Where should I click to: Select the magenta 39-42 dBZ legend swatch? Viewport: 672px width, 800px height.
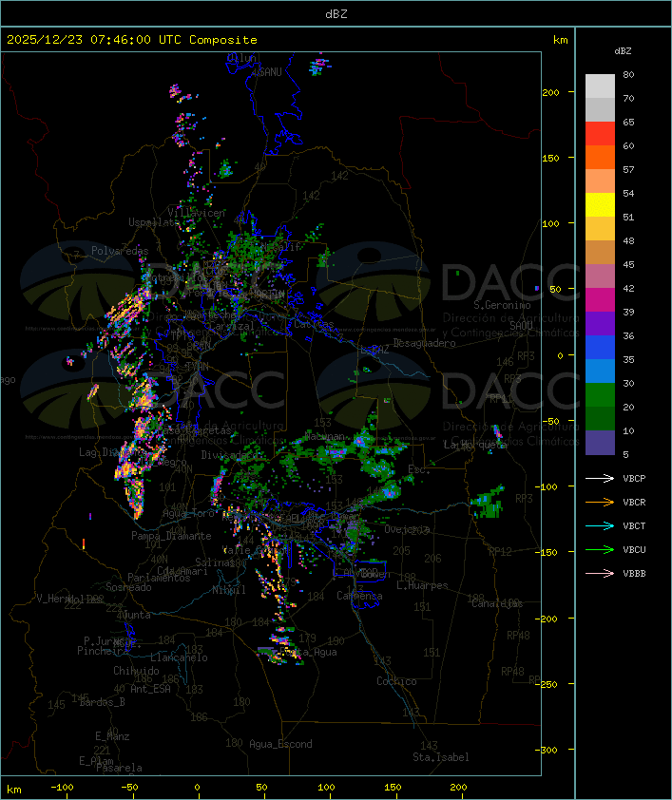click(600, 299)
